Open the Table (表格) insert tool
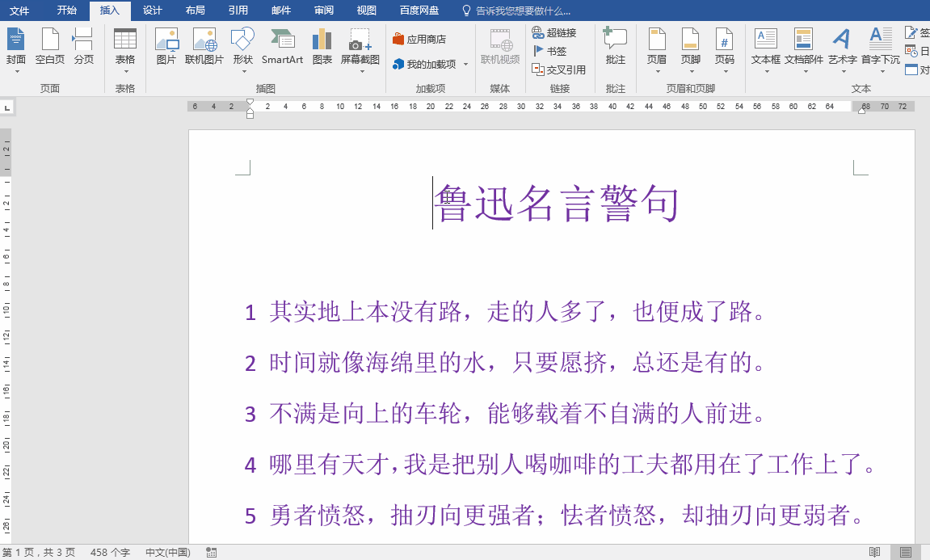The image size is (930, 560). pyautogui.click(x=125, y=48)
